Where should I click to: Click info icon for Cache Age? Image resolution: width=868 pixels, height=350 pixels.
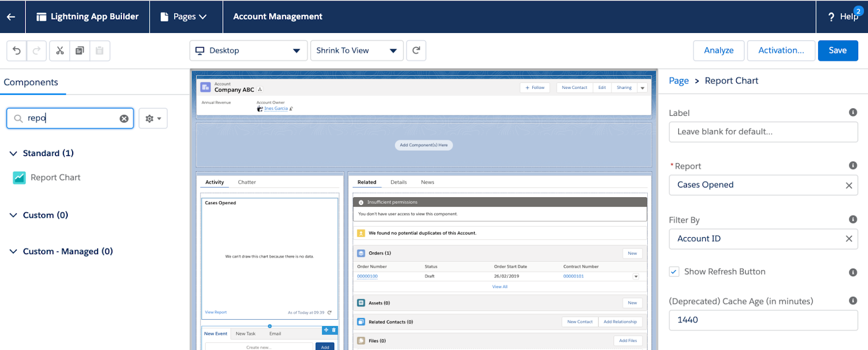[x=853, y=300]
